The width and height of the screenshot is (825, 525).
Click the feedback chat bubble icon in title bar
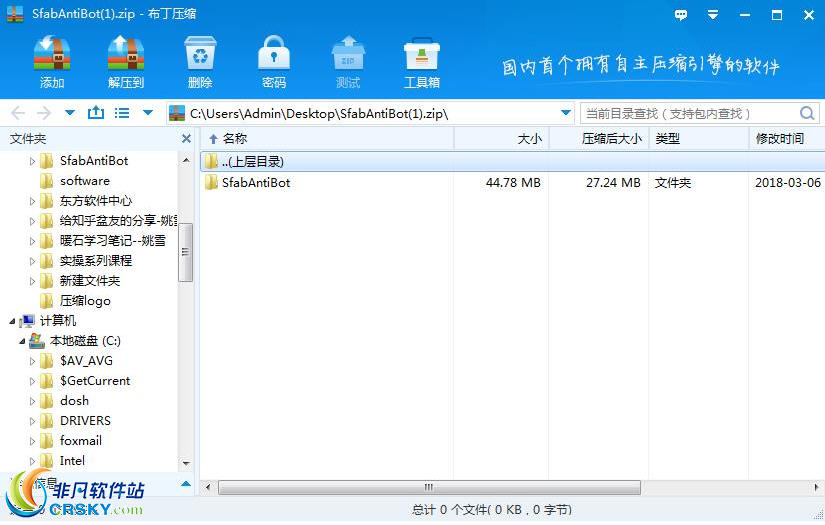pyautogui.click(x=681, y=15)
